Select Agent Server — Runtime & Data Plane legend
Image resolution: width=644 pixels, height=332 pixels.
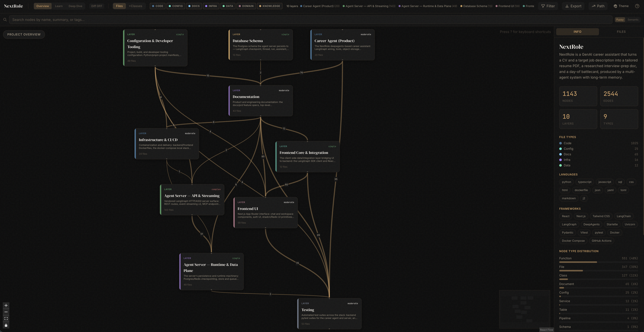tap(428, 6)
